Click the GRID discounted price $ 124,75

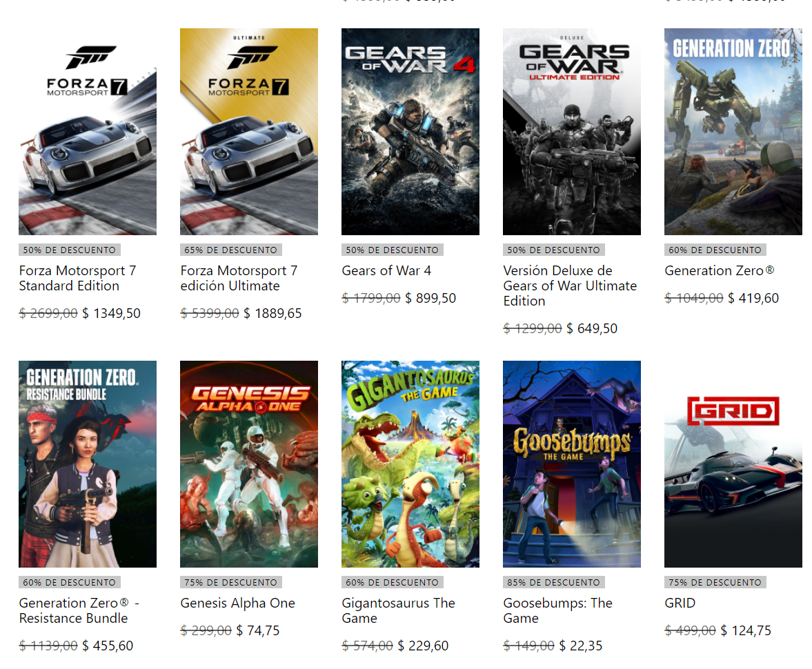746,630
